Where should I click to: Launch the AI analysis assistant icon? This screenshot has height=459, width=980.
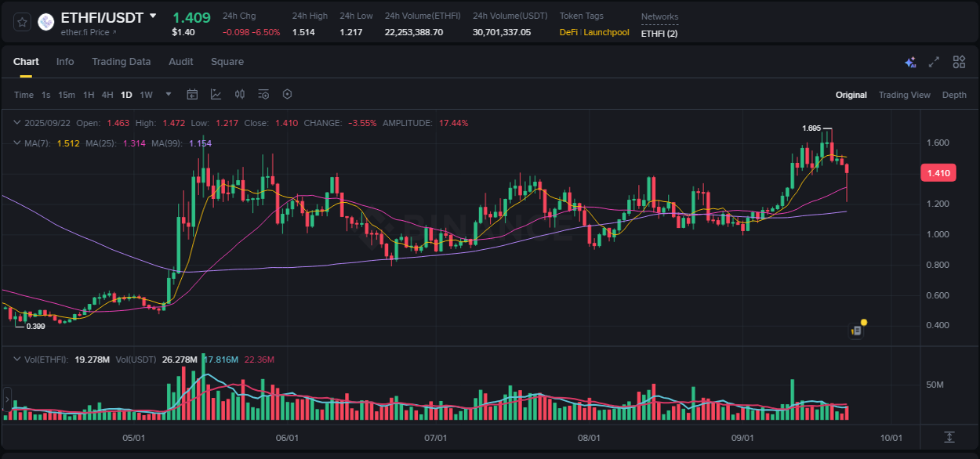tap(909, 61)
